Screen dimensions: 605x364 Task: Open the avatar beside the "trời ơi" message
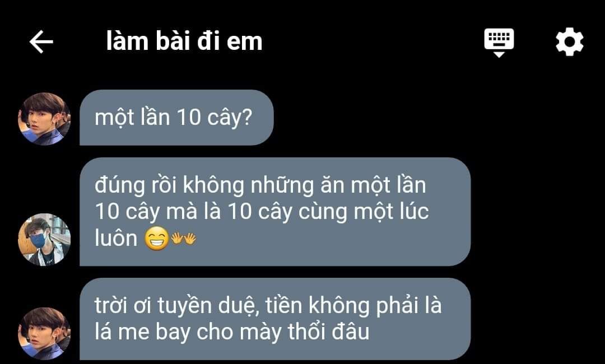coord(44,334)
